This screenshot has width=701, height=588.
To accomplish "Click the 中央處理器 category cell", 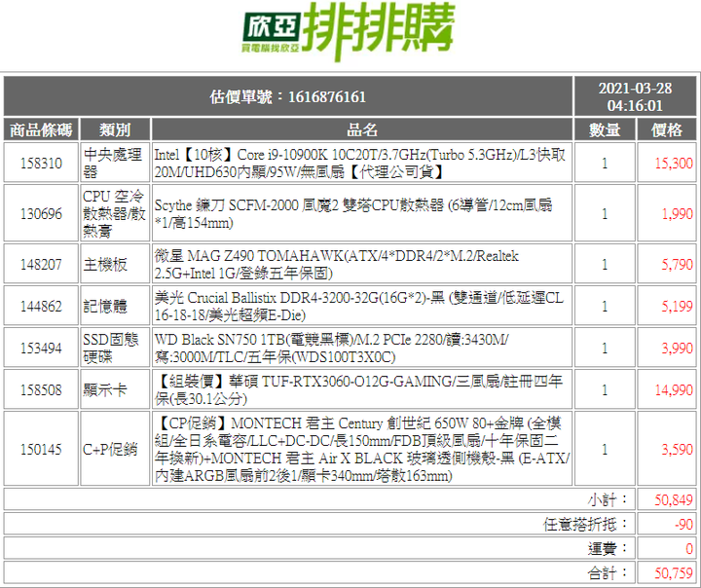I will (x=115, y=163).
